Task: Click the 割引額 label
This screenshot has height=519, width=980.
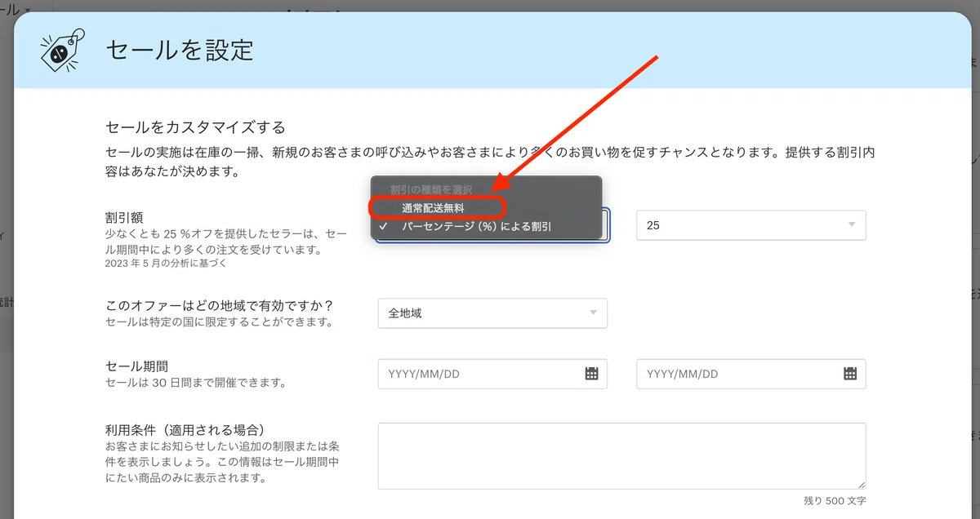Action: [125, 218]
